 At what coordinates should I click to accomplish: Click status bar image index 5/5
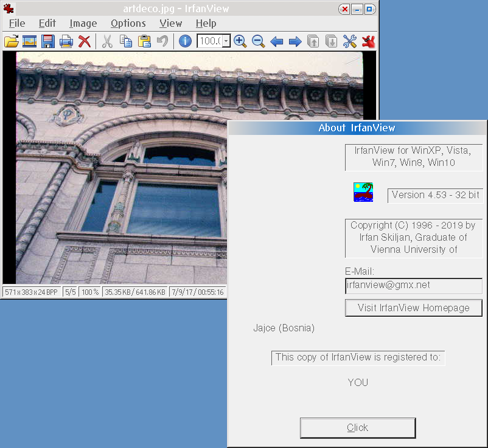pos(71,292)
